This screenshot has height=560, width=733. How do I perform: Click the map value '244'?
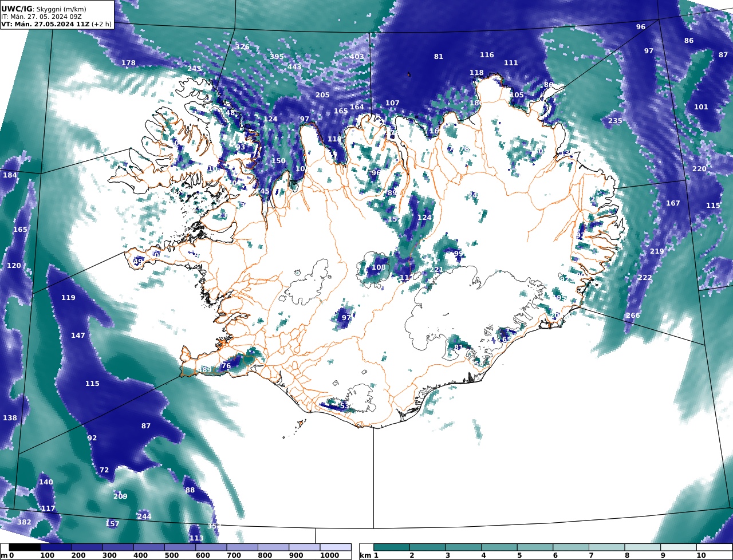pos(144,516)
